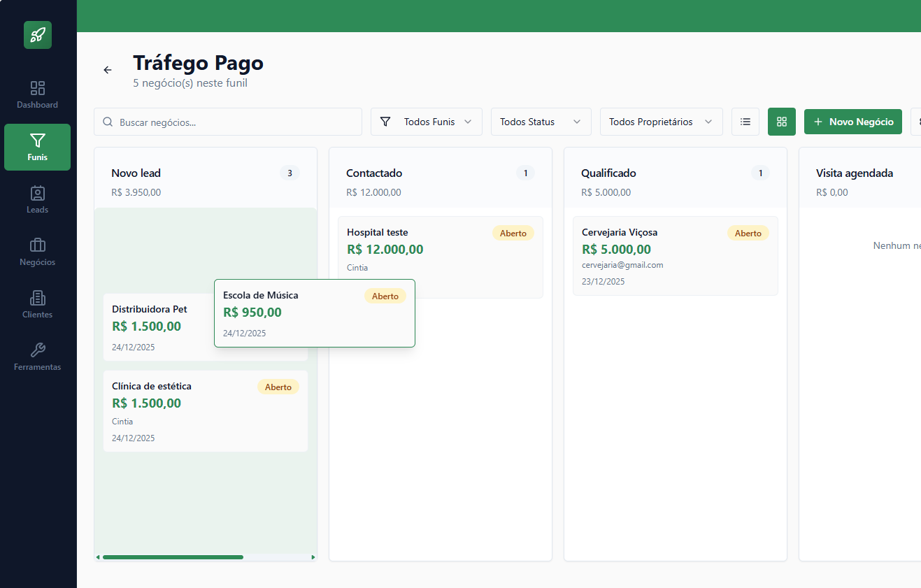Click the Aberto badge on Hospital teste
The width and height of the screenshot is (921, 588).
tap(513, 233)
